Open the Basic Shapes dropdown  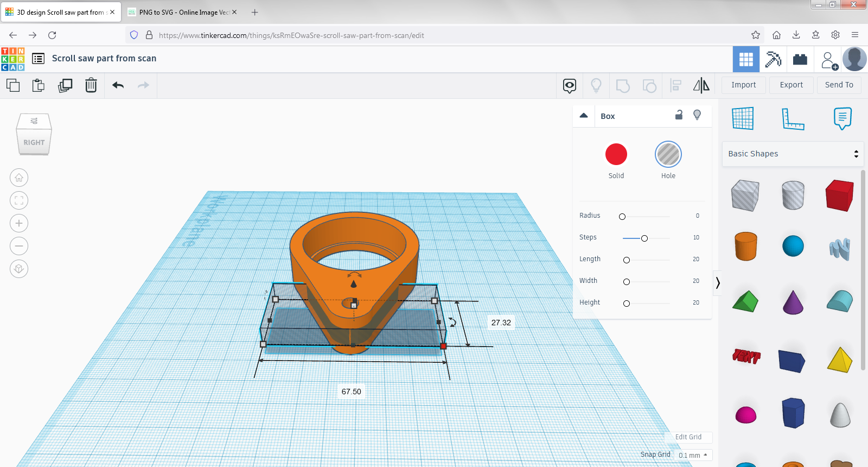coord(792,154)
